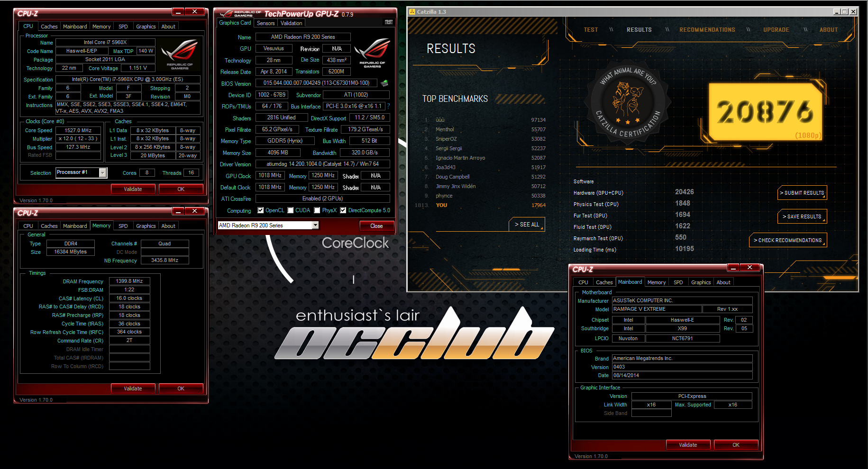The height and width of the screenshot is (469, 868).
Task: Open the TEST section in Catzilla
Action: point(591,30)
